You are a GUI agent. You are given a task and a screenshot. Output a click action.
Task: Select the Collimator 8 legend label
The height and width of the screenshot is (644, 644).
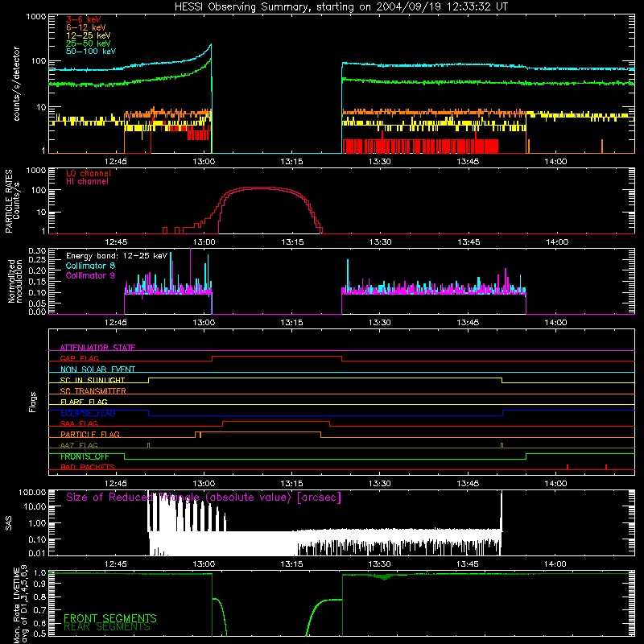(90, 266)
